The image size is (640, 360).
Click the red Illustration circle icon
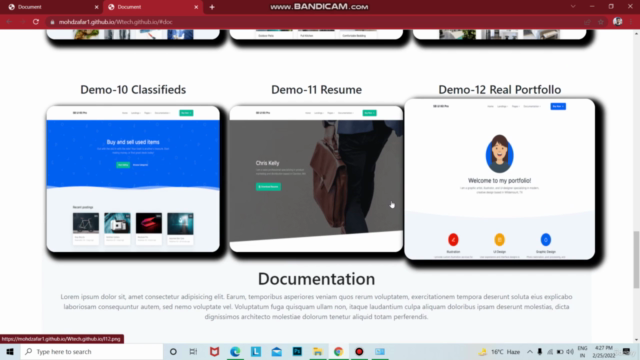coord(453,240)
